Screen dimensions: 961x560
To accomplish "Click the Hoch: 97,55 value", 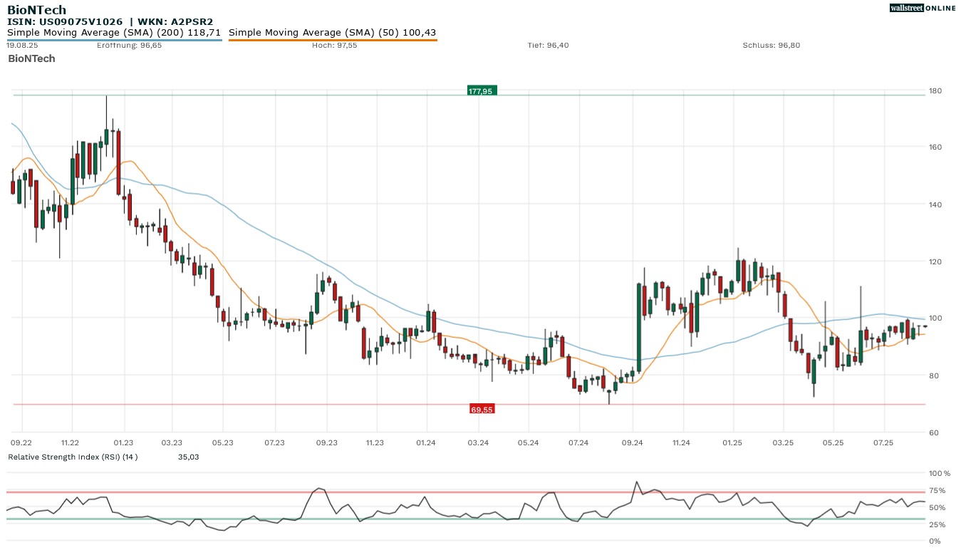I will pos(335,45).
